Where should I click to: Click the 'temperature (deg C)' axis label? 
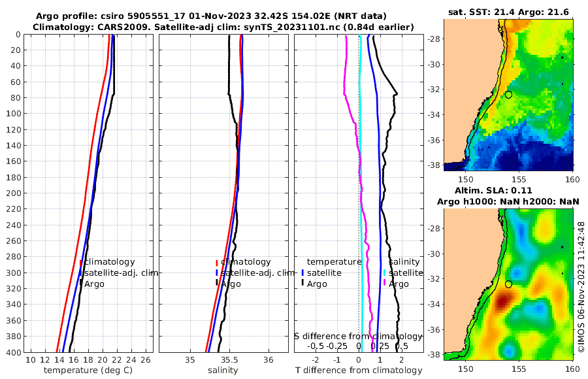coord(88,371)
